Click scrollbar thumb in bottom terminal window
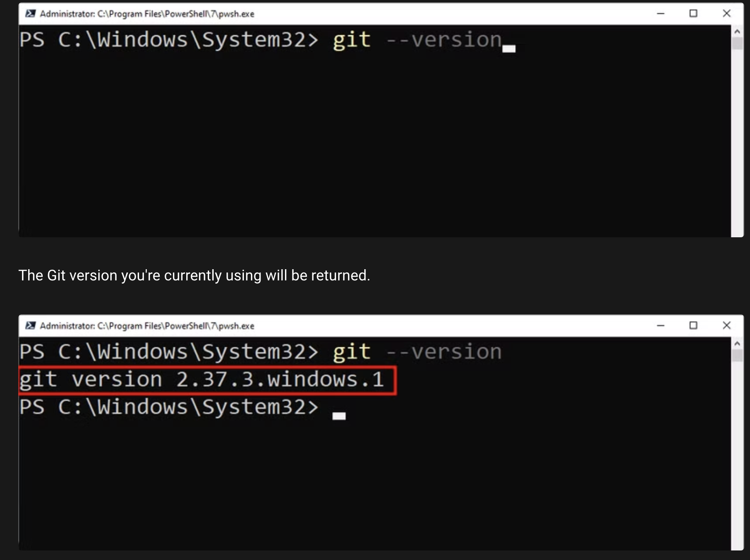Screen dimensions: 750x560 (x=737, y=355)
